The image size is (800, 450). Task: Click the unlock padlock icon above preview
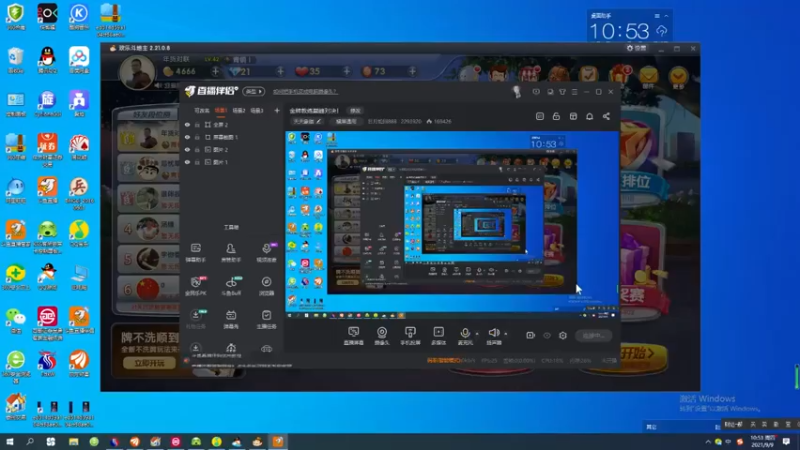pos(556,116)
